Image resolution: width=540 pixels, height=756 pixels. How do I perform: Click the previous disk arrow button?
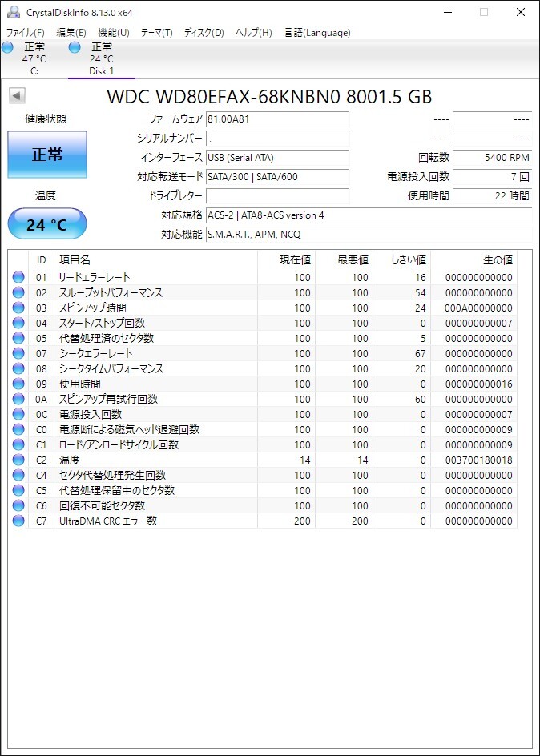[17, 96]
